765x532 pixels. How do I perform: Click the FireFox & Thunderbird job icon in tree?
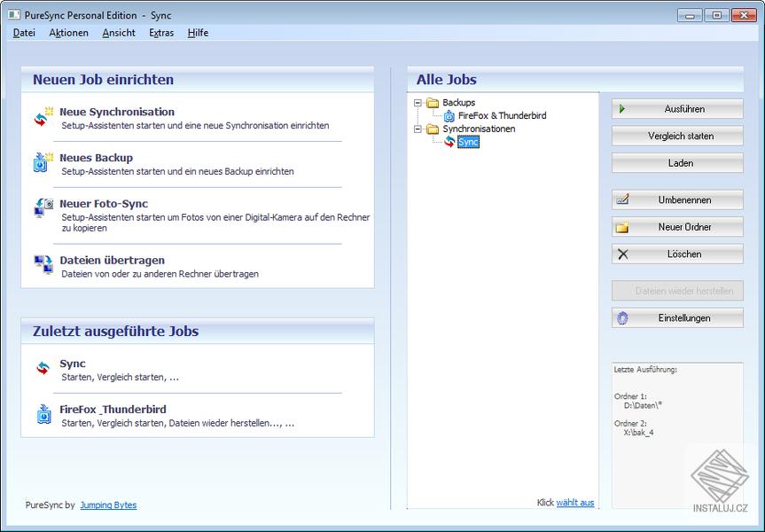pyautogui.click(x=449, y=115)
